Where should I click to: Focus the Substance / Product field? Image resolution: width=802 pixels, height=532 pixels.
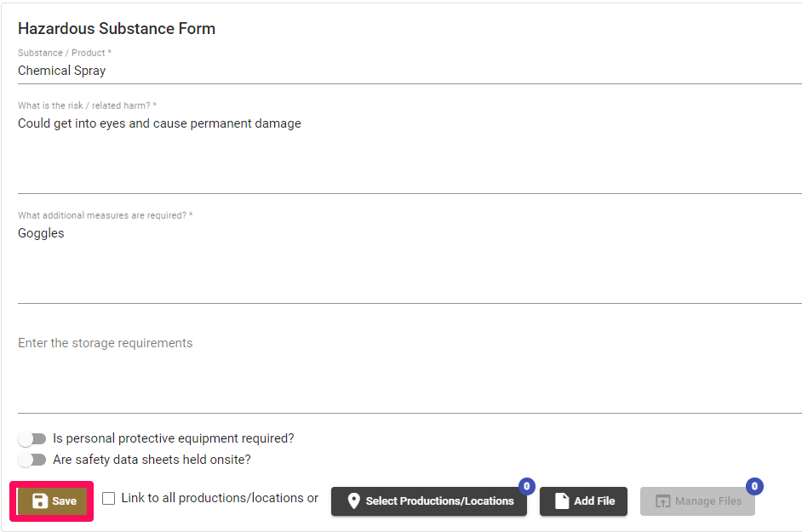[410, 71]
